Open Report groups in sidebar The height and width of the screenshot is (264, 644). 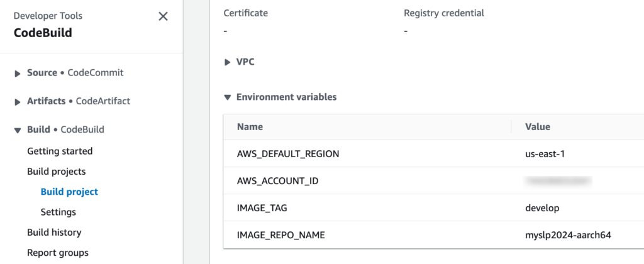(58, 253)
